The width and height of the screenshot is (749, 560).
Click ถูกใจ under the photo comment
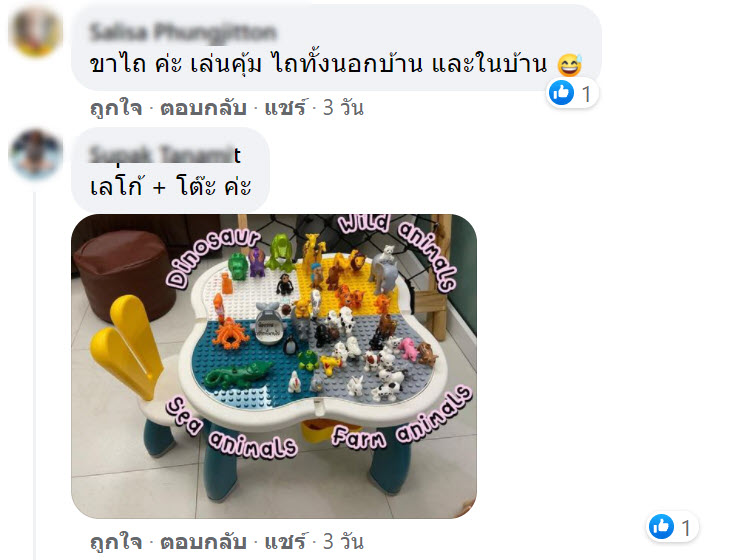coord(116,542)
